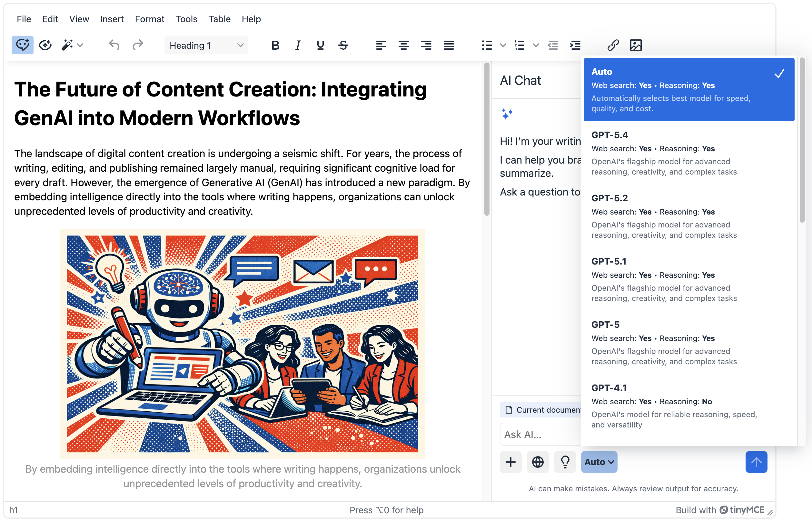Click the undo arrow icon
This screenshot has height=522, width=812.
[x=114, y=45]
